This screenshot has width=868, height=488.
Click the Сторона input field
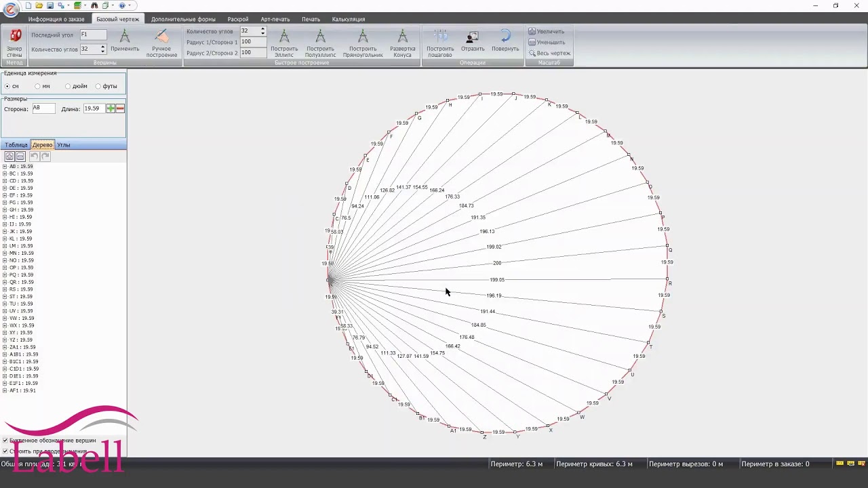pos(43,108)
